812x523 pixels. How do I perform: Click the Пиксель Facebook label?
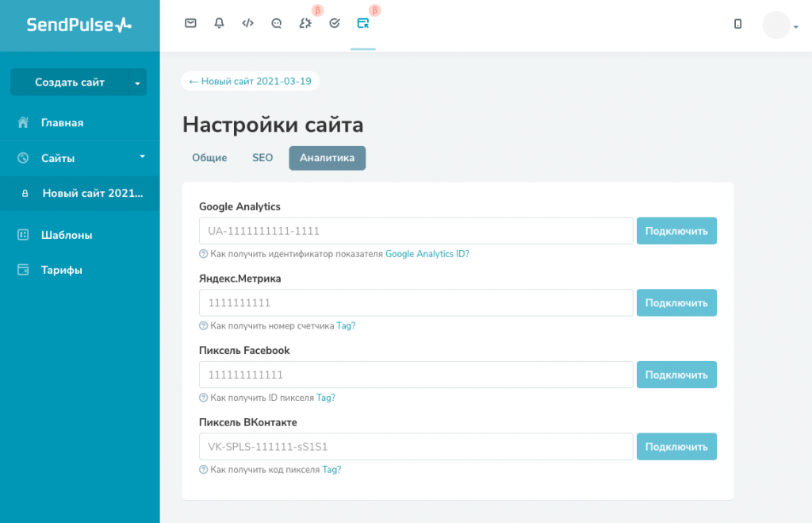[x=244, y=351]
